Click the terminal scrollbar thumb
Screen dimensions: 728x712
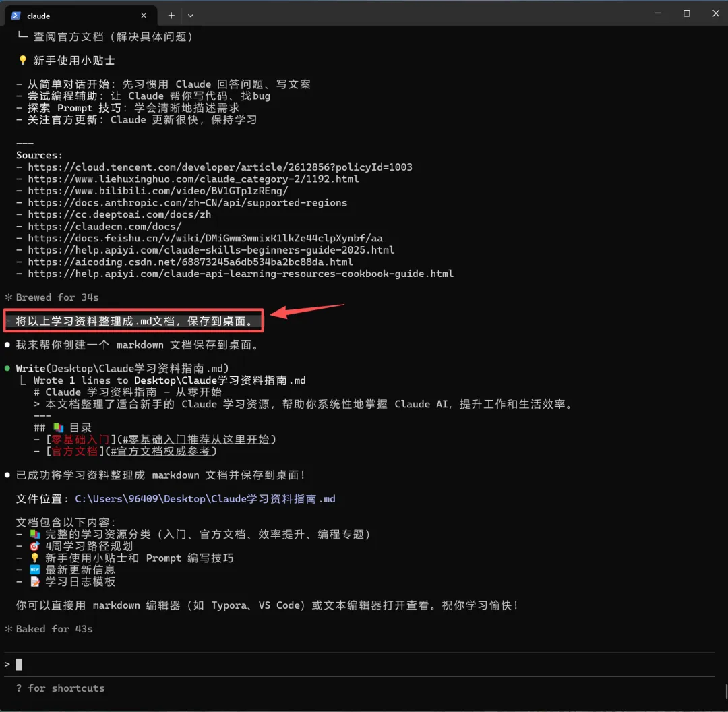(726, 692)
